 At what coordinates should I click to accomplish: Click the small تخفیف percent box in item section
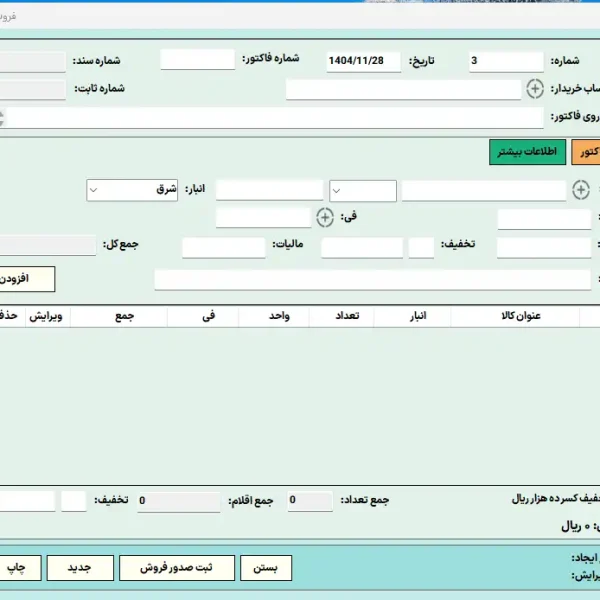[421, 248]
